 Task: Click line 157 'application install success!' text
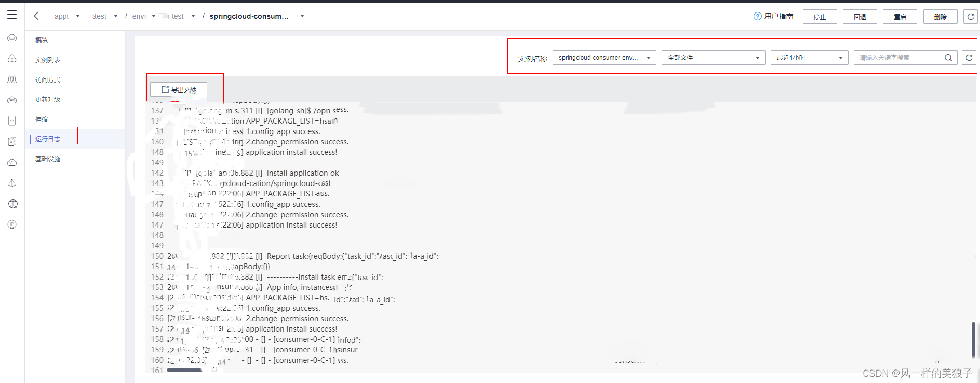pos(291,329)
